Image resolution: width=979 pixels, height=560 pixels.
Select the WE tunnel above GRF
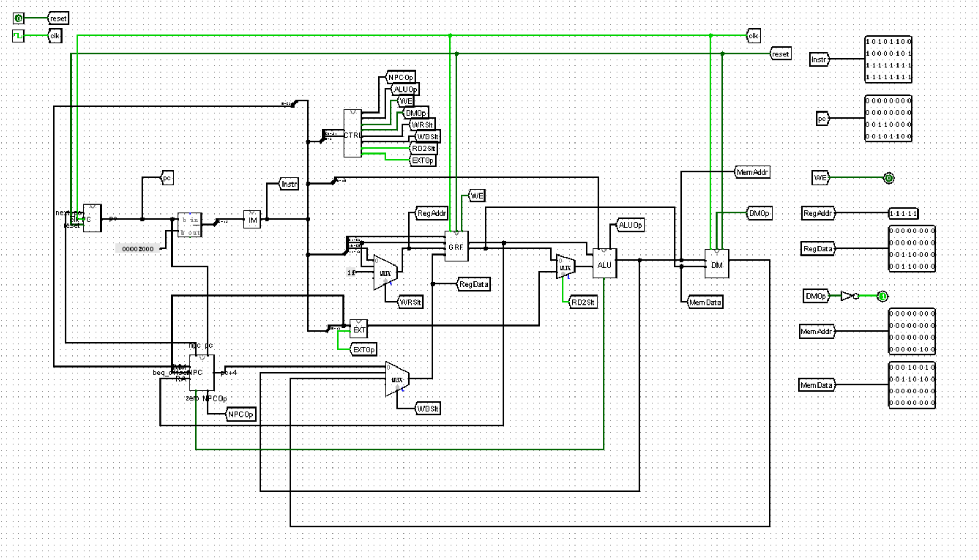point(477,196)
